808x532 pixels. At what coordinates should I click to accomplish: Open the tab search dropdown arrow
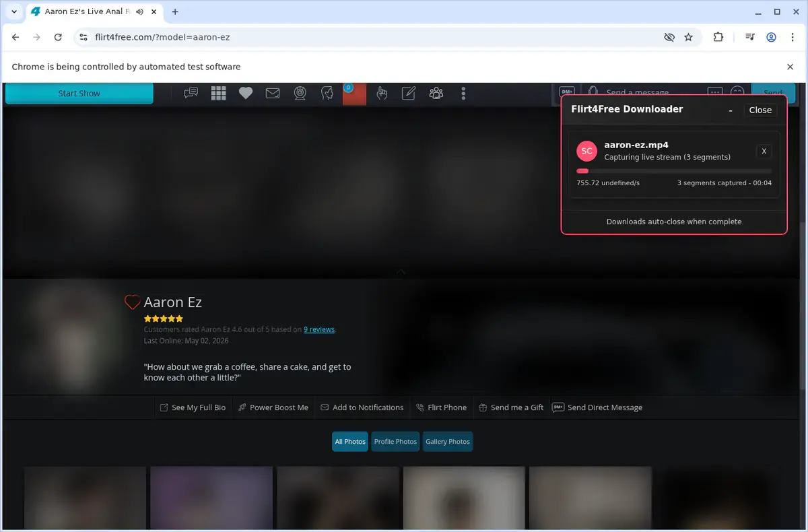(13, 11)
